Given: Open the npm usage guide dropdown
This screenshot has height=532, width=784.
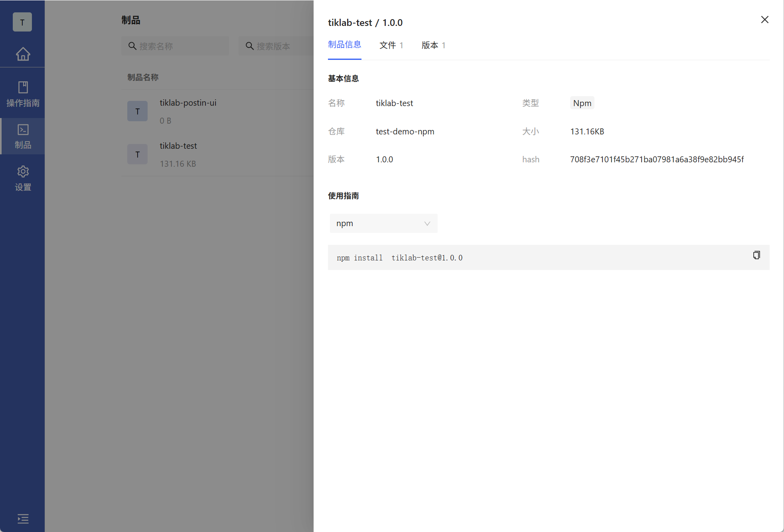Looking at the screenshot, I should (383, 223).
